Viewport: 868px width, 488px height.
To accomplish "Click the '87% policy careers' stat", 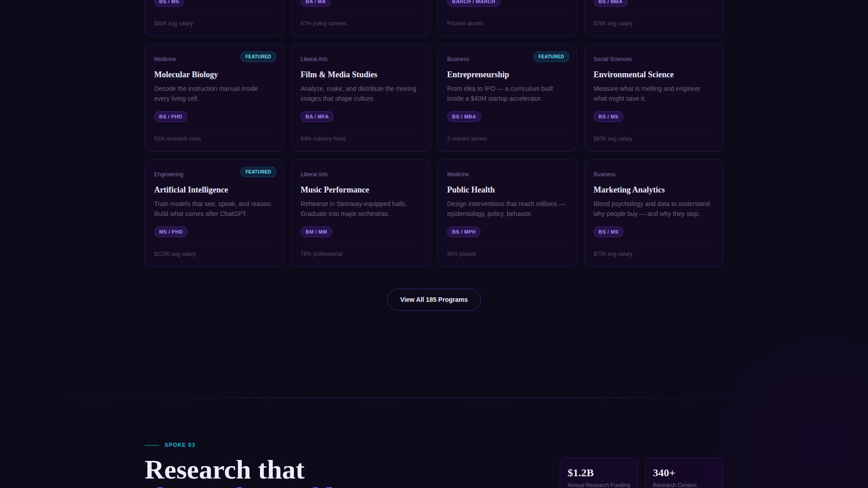I will coord(323,23).
